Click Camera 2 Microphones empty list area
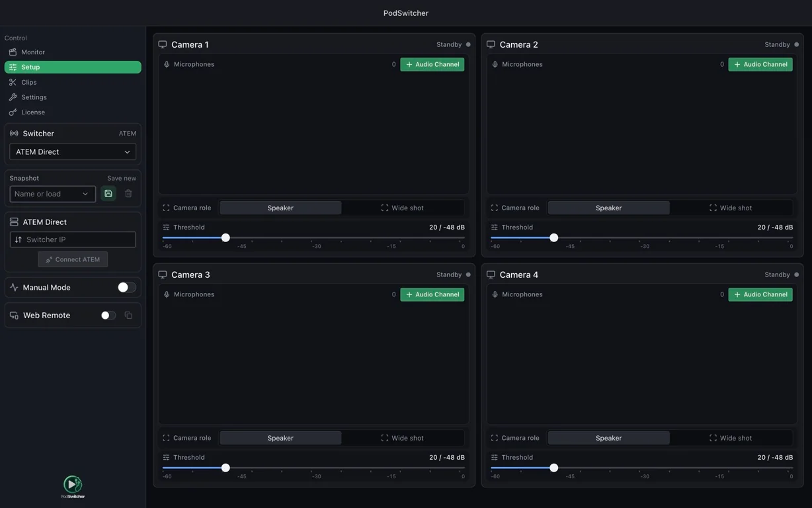This screenshot has height=508, width=812. (x=641, y=133)
